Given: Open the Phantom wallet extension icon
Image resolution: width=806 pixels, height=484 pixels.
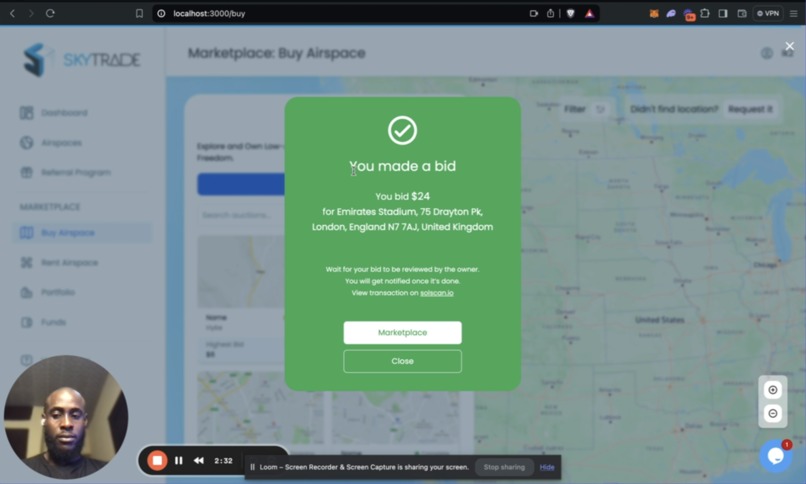Looking at the screenshot, I should coord(671,13).
